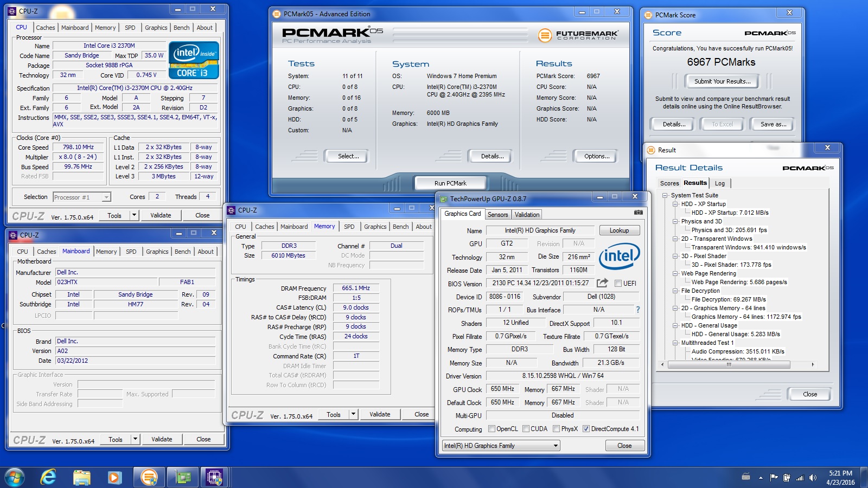Click the Lookup button in GPU-Z
The height and width of the screenshot is (488, 868).
(619, 230)
